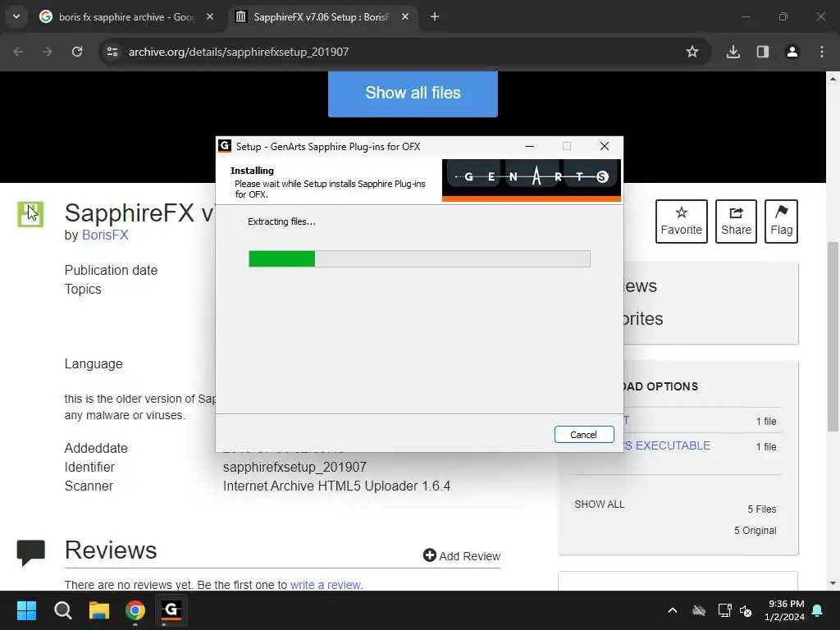Open a new browser tab
Image resolution: width=840 pixels, height=630 pixels.
tap(435, 17)
